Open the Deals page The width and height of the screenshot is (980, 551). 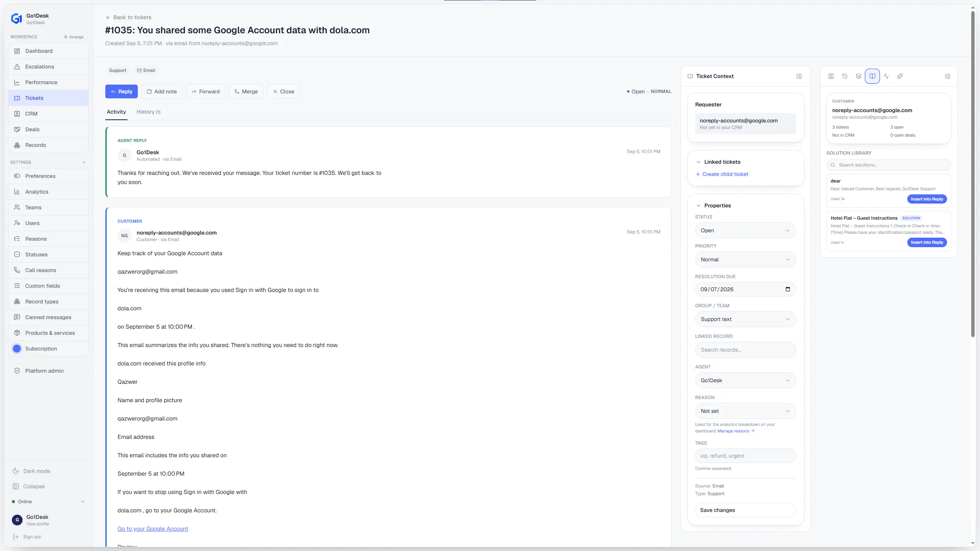click(x=48, y=129)
